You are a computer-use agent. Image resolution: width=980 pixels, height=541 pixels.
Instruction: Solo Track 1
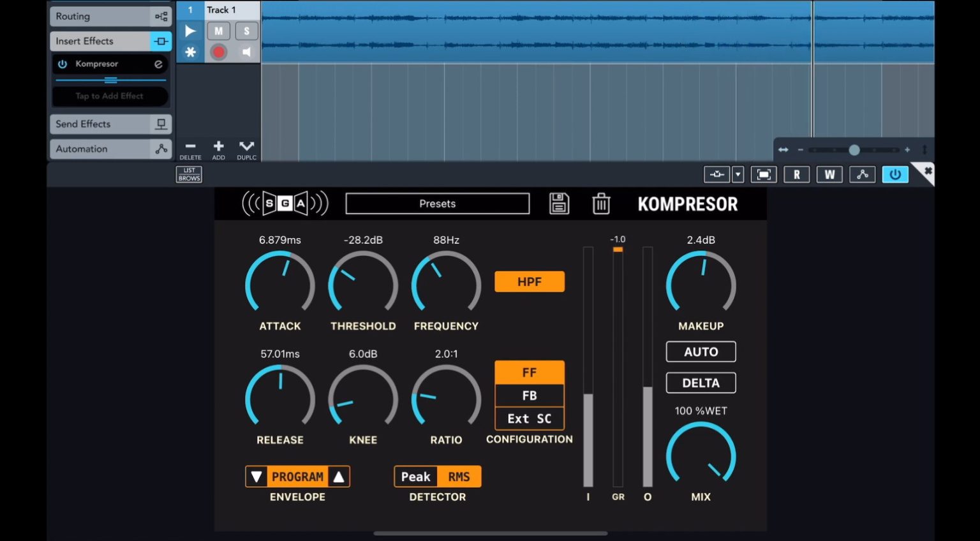coord(246,31)
